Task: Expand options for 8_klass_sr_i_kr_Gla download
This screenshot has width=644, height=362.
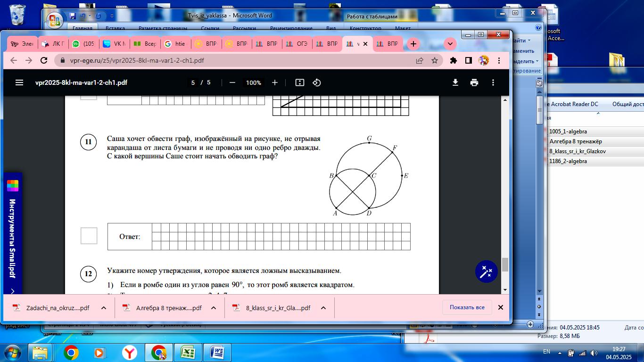Action: point(323,308)
